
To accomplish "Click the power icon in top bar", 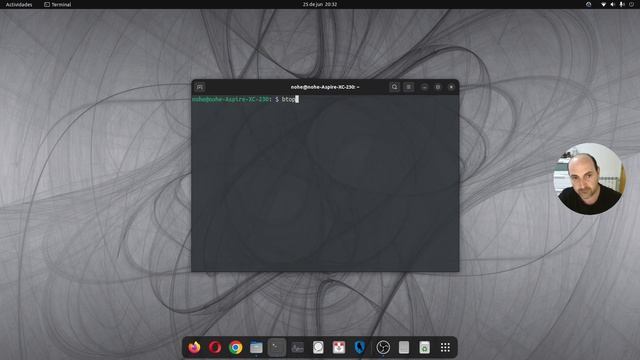I will tap(631, 4).
